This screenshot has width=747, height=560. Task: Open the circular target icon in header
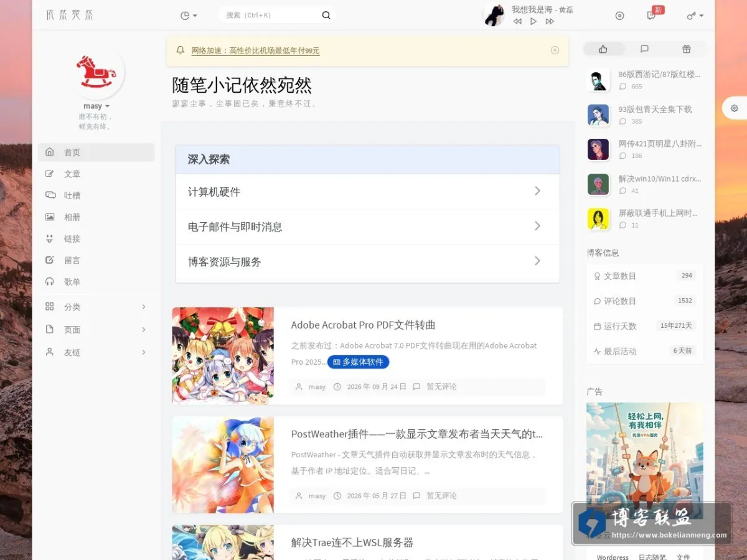619,16
